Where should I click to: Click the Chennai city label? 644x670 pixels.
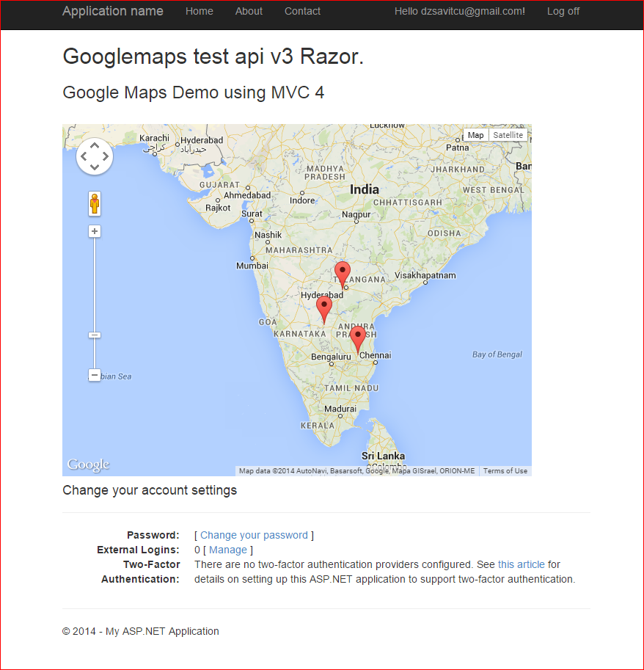[x=375, y=355]
